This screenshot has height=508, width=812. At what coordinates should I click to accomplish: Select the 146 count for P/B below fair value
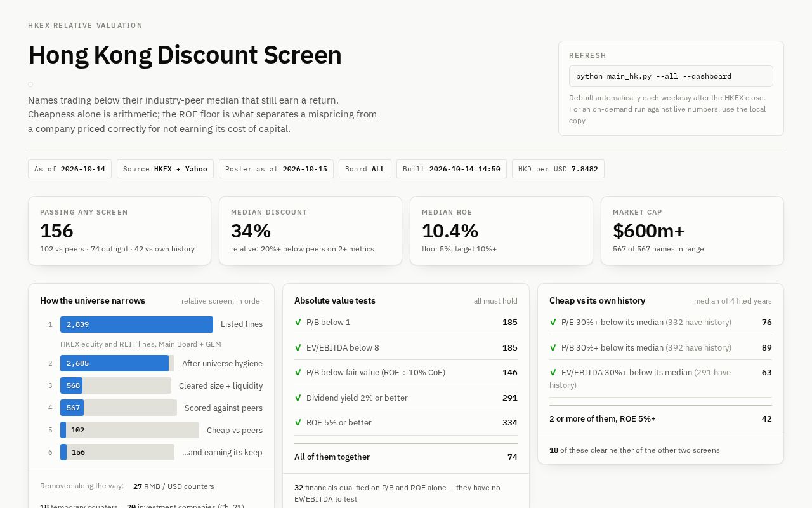(510, 373)
